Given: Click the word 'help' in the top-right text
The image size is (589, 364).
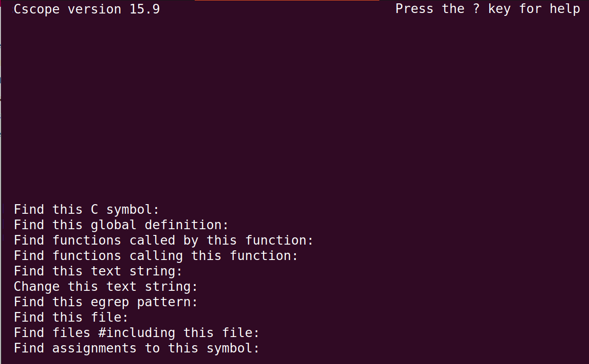Looking at the screenshot, I should pos(565,9).
